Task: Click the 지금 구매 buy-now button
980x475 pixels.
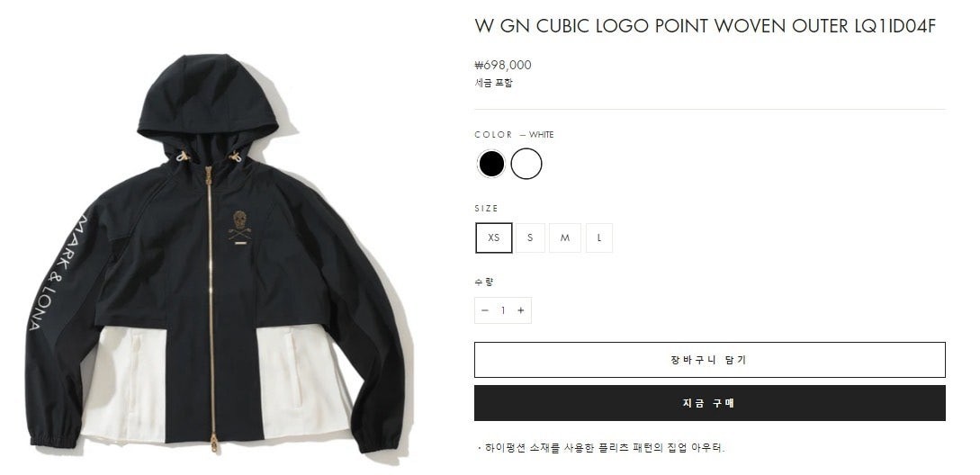Action: tap(709, 403)
